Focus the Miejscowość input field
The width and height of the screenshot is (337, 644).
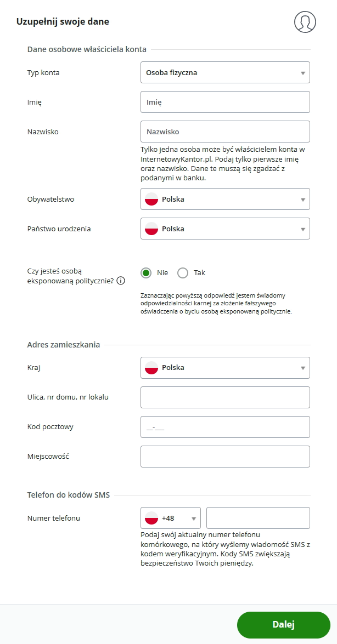[x=225, y=457]
